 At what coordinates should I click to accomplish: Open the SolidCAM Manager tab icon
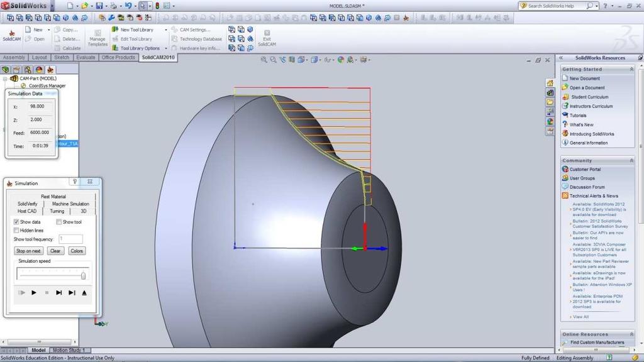pyautogui.click(x=50, y=69)
